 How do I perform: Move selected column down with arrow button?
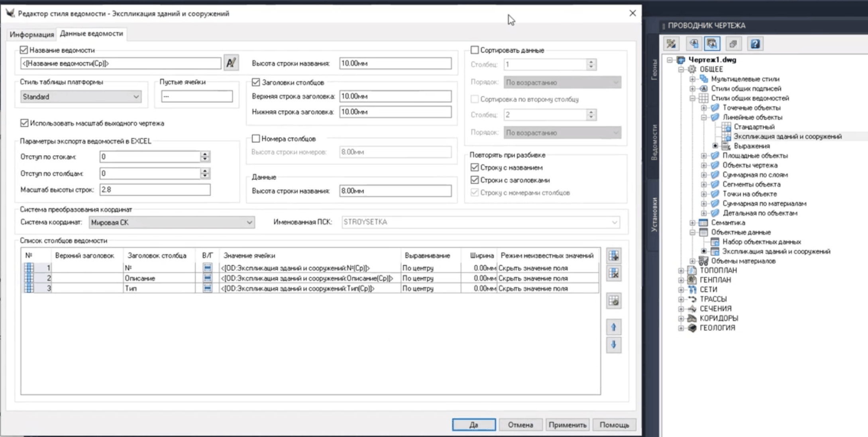click(614, 344)
